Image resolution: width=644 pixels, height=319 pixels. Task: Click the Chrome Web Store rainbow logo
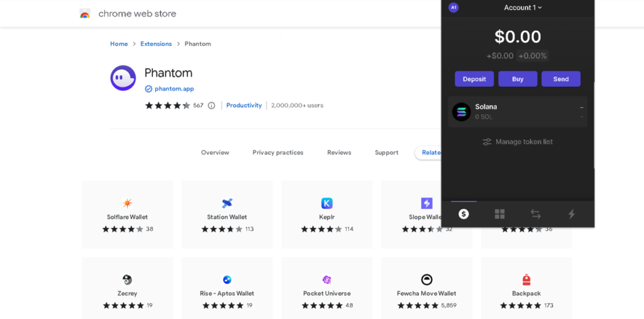(x=85, y=14)
